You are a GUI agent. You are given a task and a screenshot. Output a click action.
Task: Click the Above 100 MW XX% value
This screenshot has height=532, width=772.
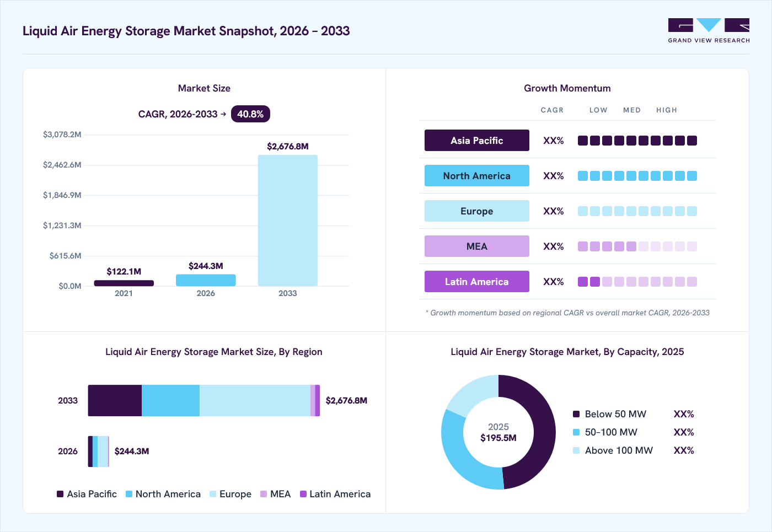(684, 450)
